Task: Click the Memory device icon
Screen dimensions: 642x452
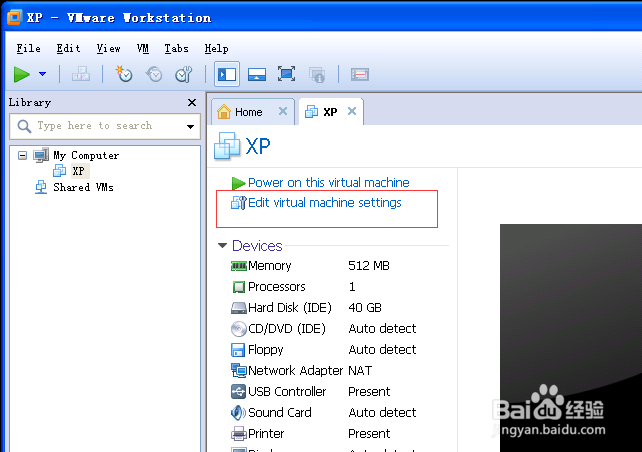Action: (x=239, y=266)
